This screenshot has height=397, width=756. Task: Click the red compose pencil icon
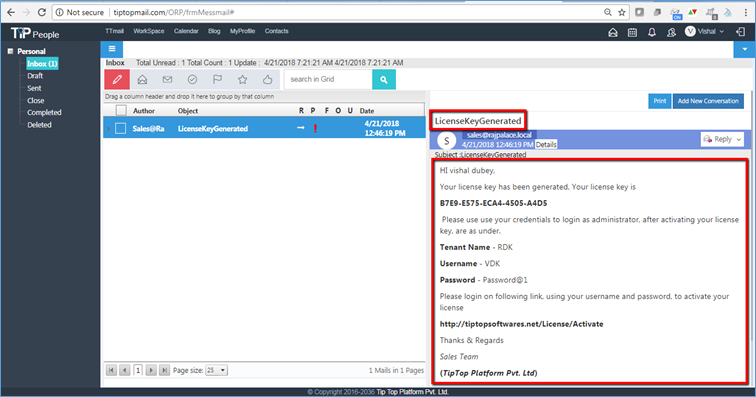(117, 79)
